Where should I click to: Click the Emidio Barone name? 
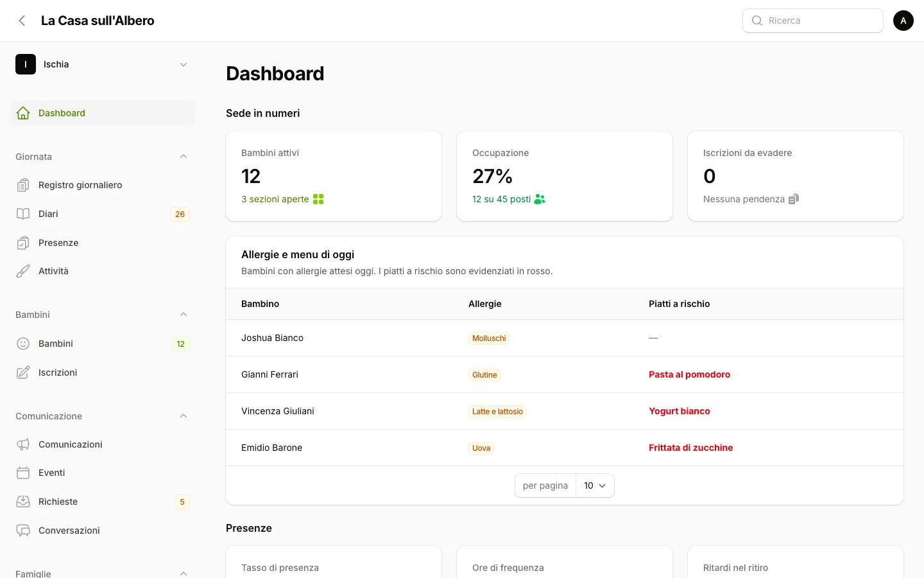(271, 448)
